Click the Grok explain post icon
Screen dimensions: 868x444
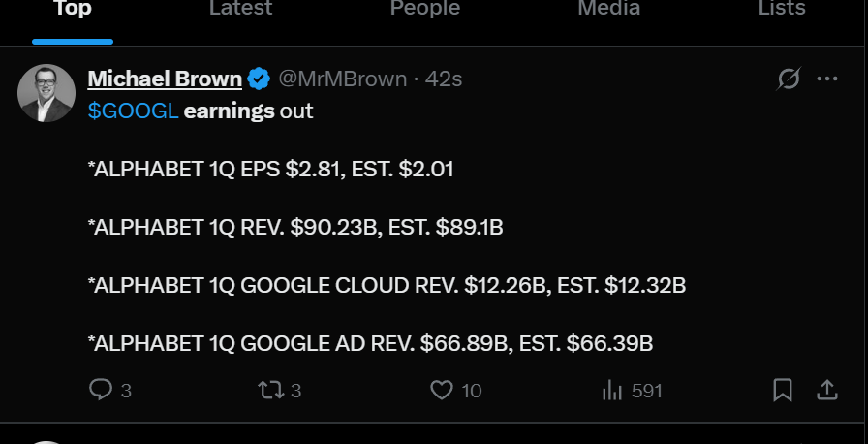[x=789, y=79]
